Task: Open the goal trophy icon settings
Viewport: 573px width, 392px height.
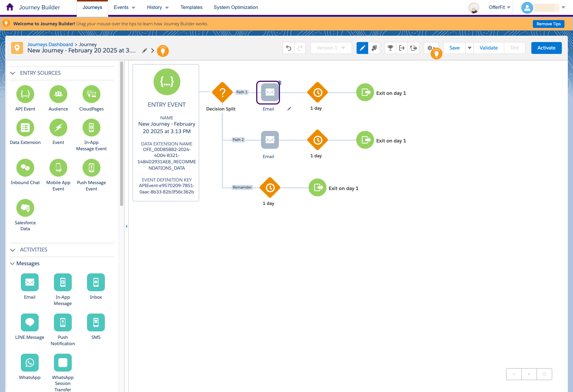Action: (390, 48)
